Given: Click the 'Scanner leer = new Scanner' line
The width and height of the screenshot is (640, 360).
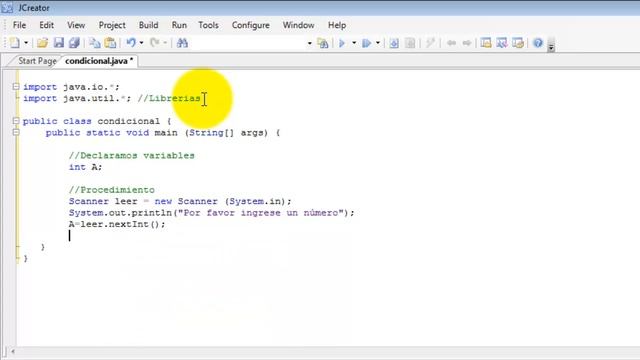Looking at the screenshot, I should point(180,201).
